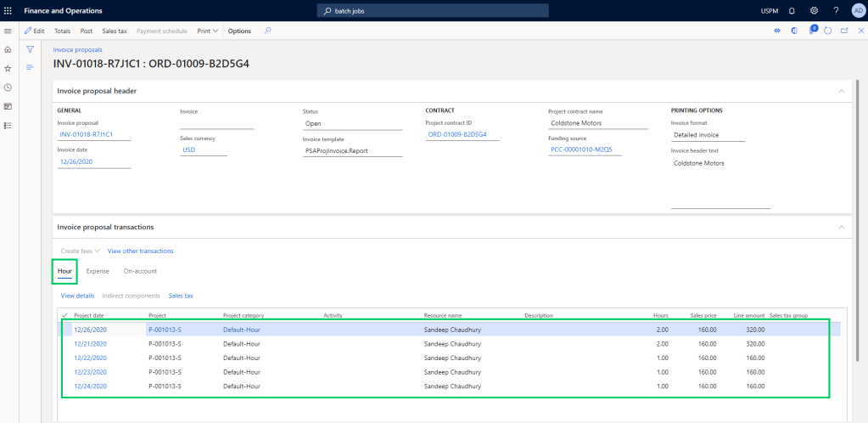Open the filter pane funnel icon
868x423 pixels.
[x=30, y=50]
